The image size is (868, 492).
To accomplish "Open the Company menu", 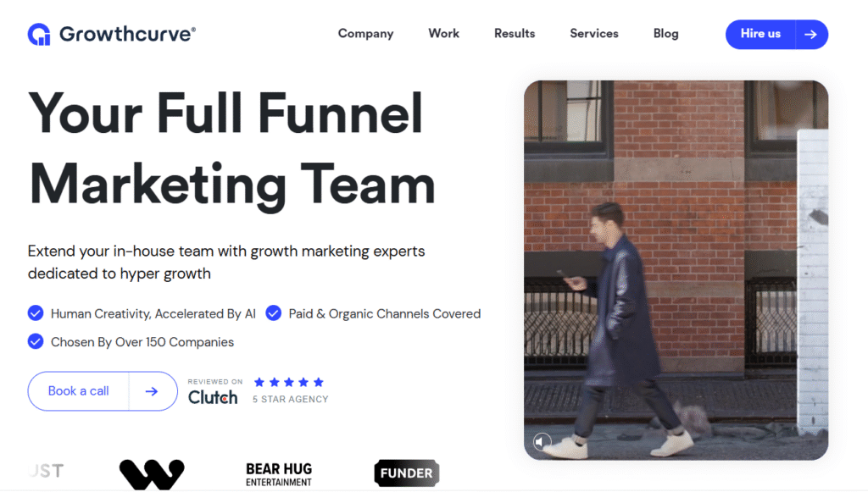I will pyautogui.click(x=365, y=34).
